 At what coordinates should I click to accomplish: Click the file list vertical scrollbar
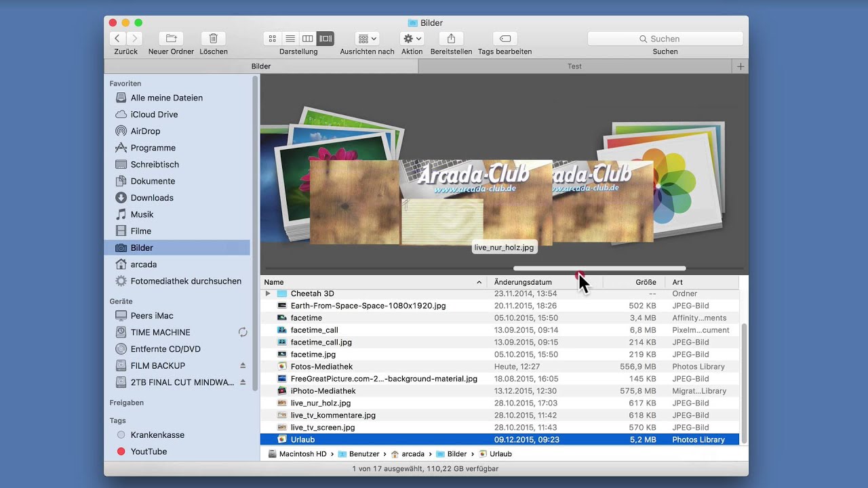tap(744, 383)
